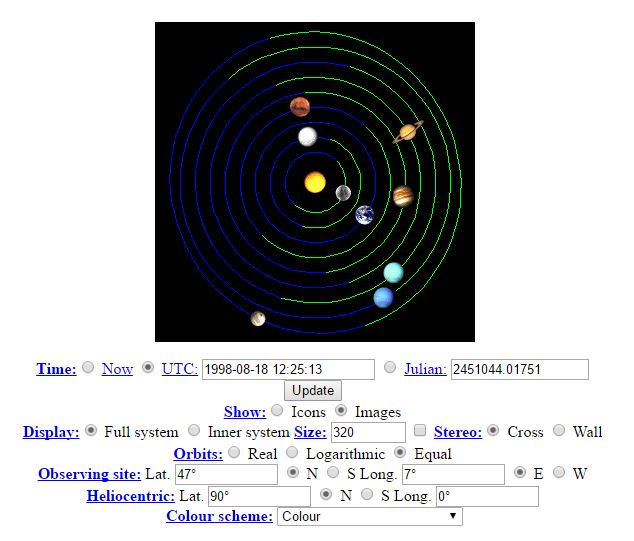
Task: Open the Colour scheme help link
Action: tap(220, 516)
